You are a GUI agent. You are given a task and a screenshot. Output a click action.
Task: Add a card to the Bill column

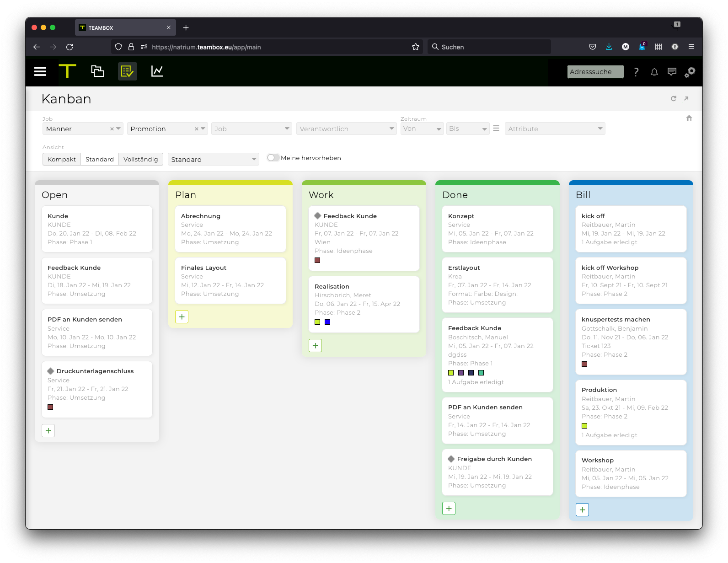[x=583, y=510]
